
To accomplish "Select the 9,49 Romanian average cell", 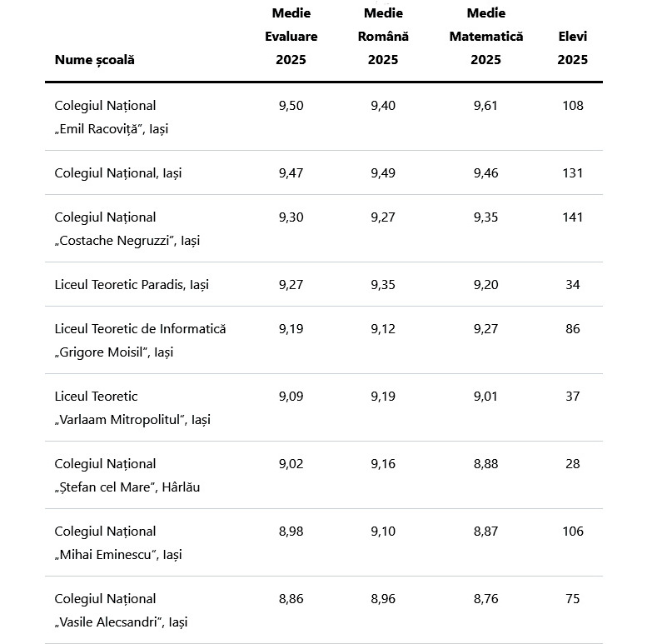I will point(383,173).
